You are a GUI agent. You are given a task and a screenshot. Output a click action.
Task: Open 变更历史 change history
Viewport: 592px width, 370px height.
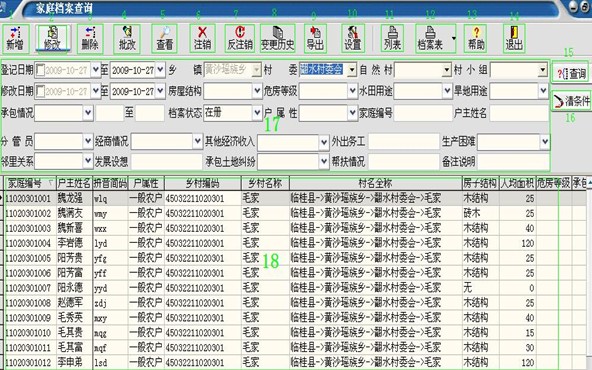[x=278, y=39]
